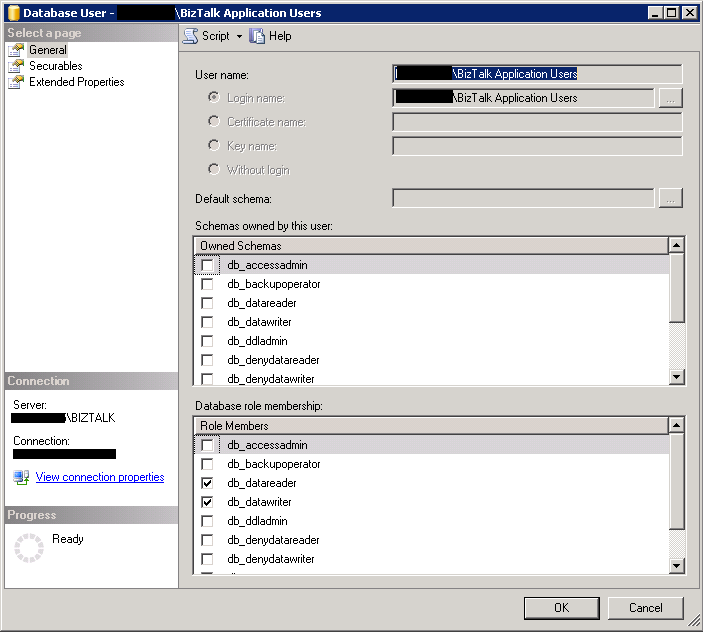This screenshot has width=703, height=632.
Task: Open the Extended Properties page
Action: (76, 82)
